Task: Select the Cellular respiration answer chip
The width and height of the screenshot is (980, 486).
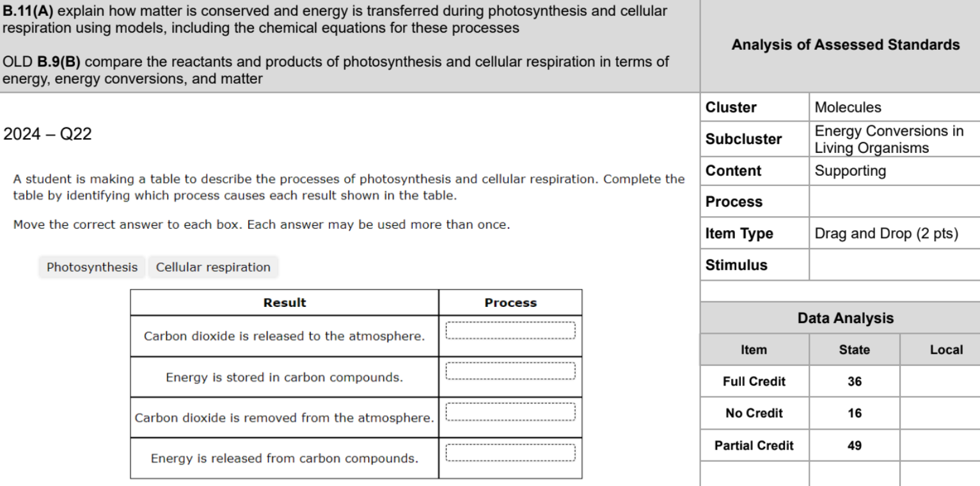Action: [x=213, y=267]
